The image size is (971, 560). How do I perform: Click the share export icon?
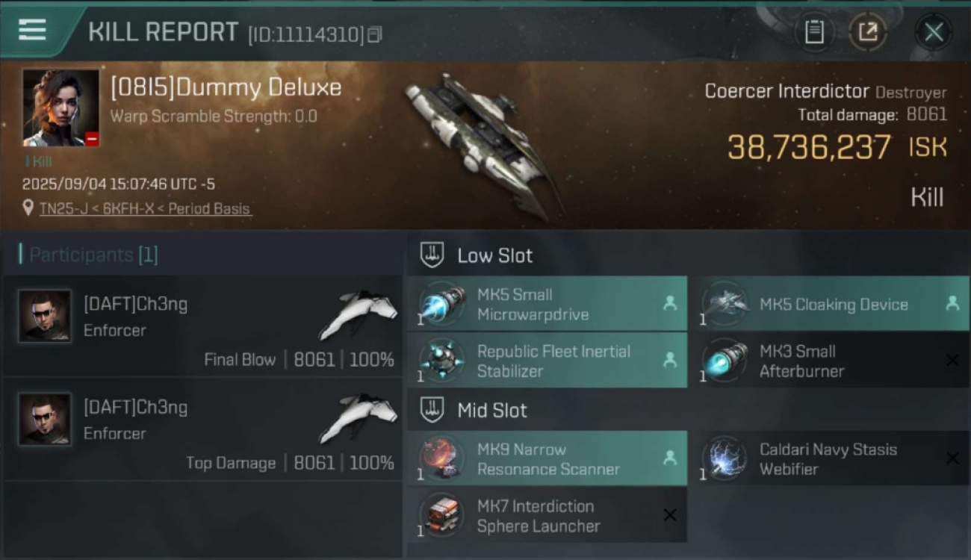[868, 32]
